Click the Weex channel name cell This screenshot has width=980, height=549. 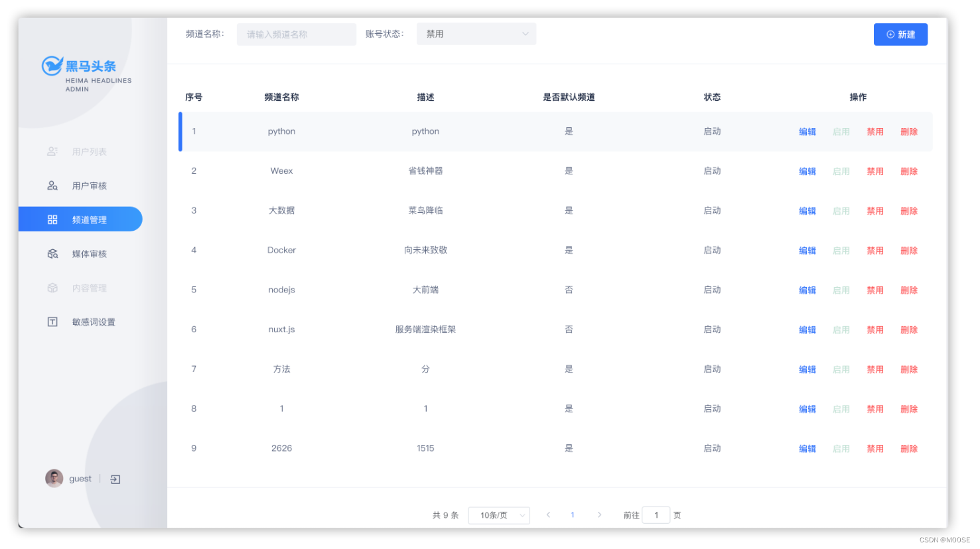[x=281, y=171]
